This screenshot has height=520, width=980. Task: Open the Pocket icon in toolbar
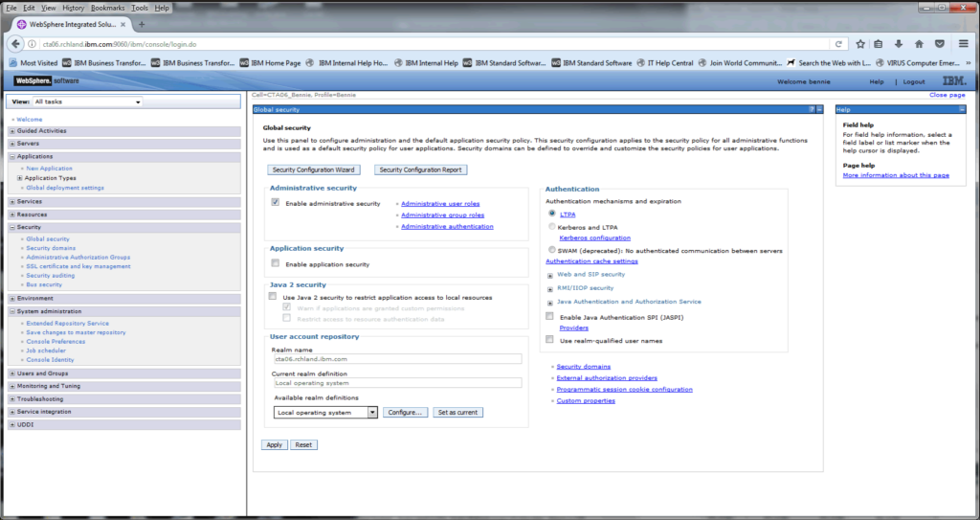[x=940, y=44]
